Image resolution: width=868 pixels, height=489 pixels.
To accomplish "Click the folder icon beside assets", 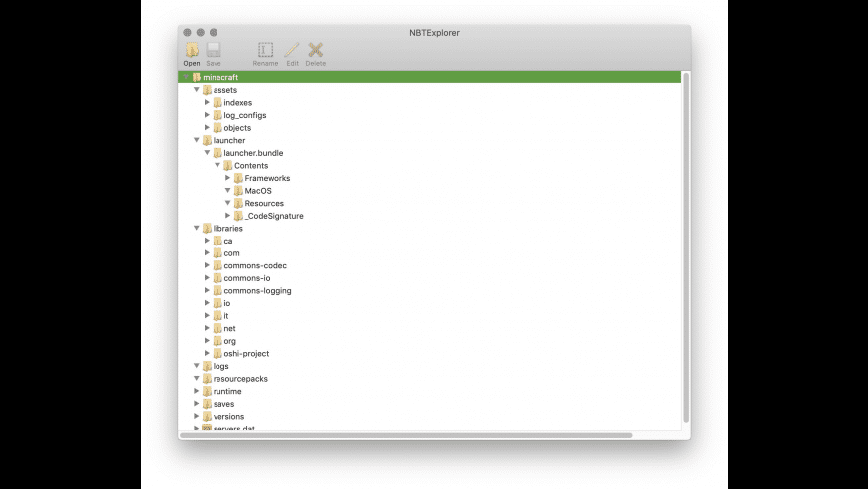I will pyautogui.click(x=207, y=90).
